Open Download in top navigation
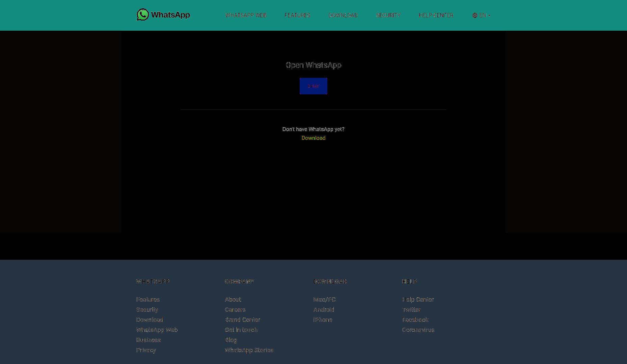627x364 pixels. pyautogui.click(x=343, y=15)
